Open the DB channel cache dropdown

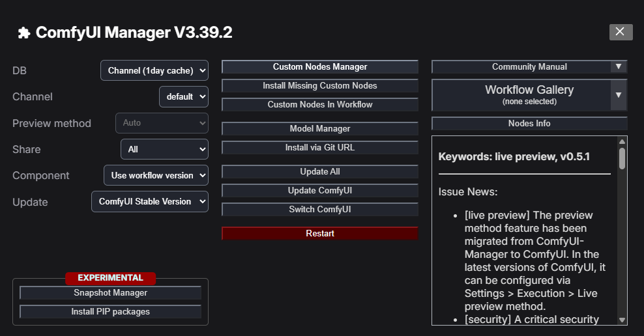(x=154, y=70)
